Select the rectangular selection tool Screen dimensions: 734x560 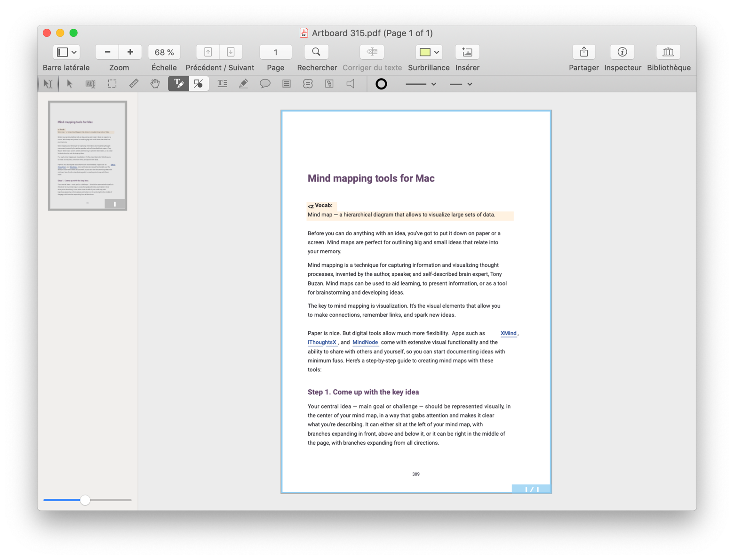(112, 84)
